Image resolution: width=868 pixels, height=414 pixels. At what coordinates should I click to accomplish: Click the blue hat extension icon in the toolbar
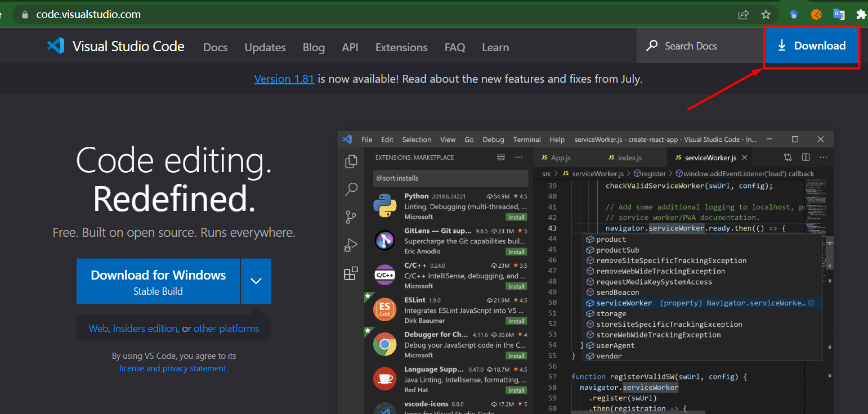tap(794, 15)
